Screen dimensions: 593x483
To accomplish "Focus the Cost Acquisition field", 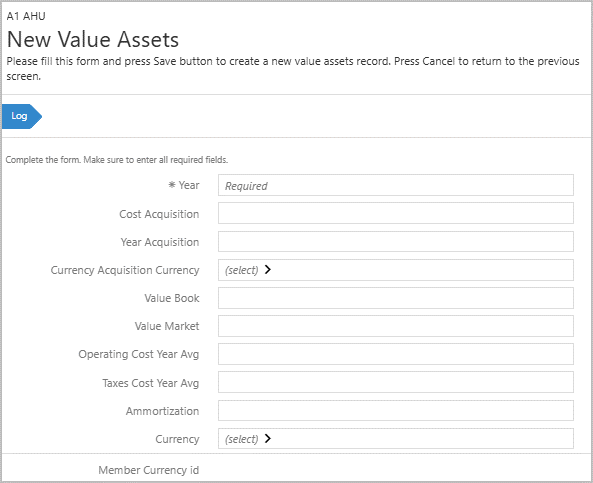I will [396, 213].
